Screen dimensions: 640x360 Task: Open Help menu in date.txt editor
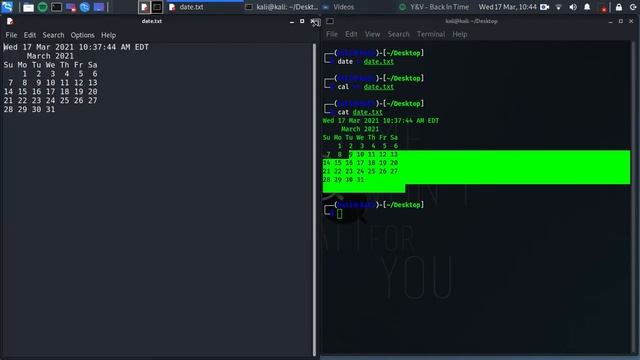pyautogui.click(x=109, y=35)
